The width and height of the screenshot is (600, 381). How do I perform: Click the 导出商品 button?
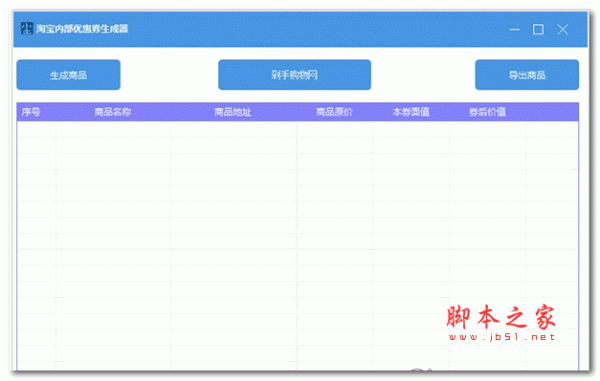pos(527,75)
